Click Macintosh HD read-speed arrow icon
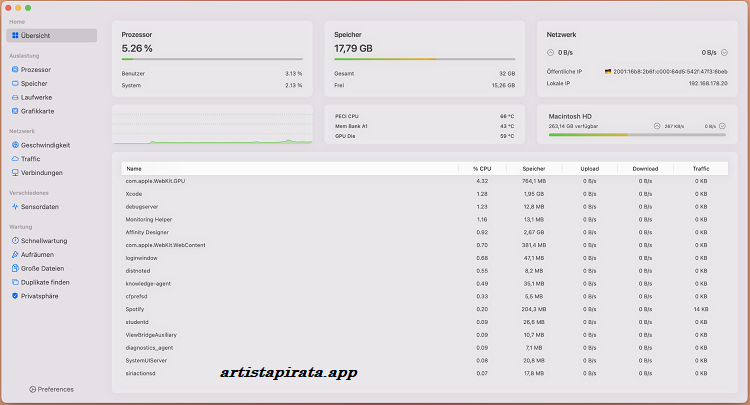The width and height of the screenshot is (750, 405). (657, 126)
